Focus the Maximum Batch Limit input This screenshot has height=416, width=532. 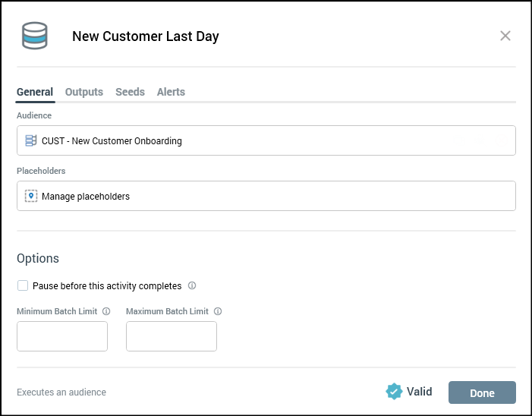(172, 336)
